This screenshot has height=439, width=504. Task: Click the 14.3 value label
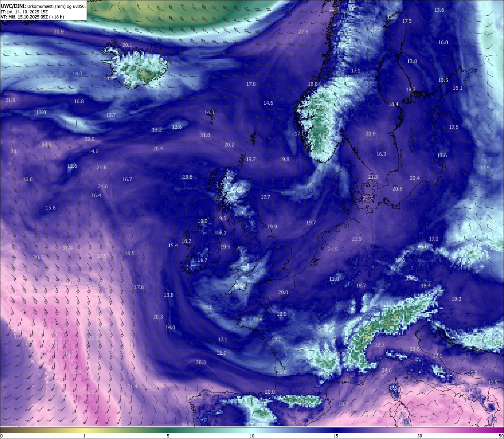[209, 112]
